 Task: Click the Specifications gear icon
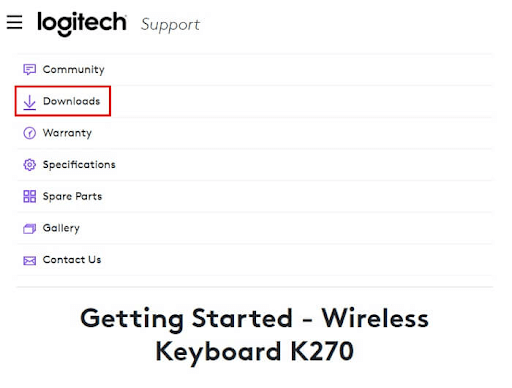coord(29,165)
